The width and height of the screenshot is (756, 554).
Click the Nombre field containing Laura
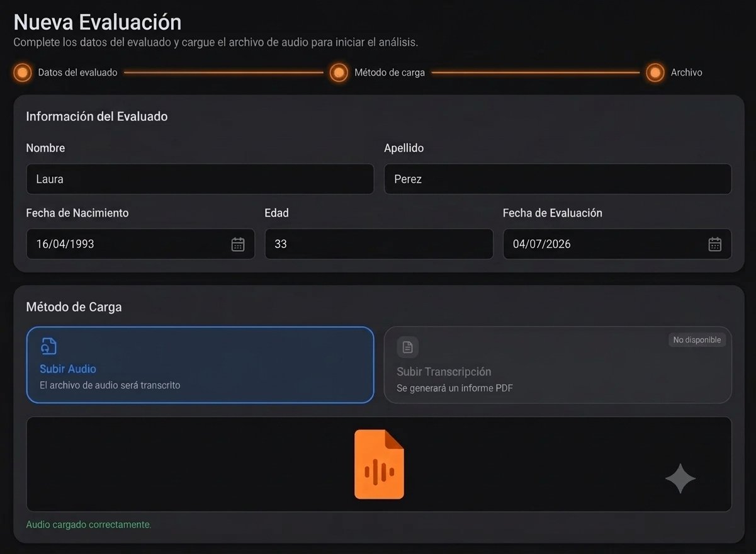[x=200, y=179]
